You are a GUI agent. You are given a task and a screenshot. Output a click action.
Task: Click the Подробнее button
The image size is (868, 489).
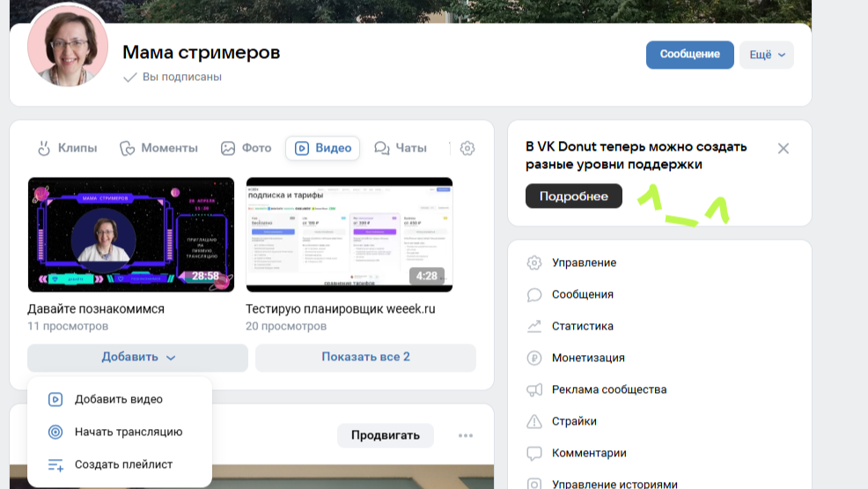573,196
